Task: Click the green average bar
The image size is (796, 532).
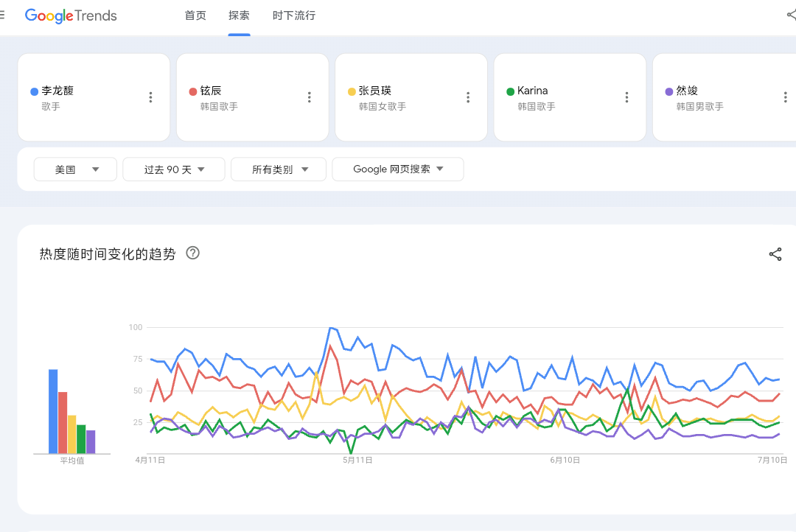Action: tap(81, 439)
